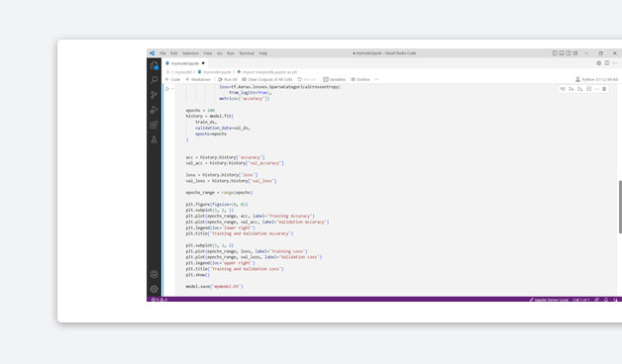Open notebook toolbar overflow ellipsis
622x364 pixels.
[376, 79]
